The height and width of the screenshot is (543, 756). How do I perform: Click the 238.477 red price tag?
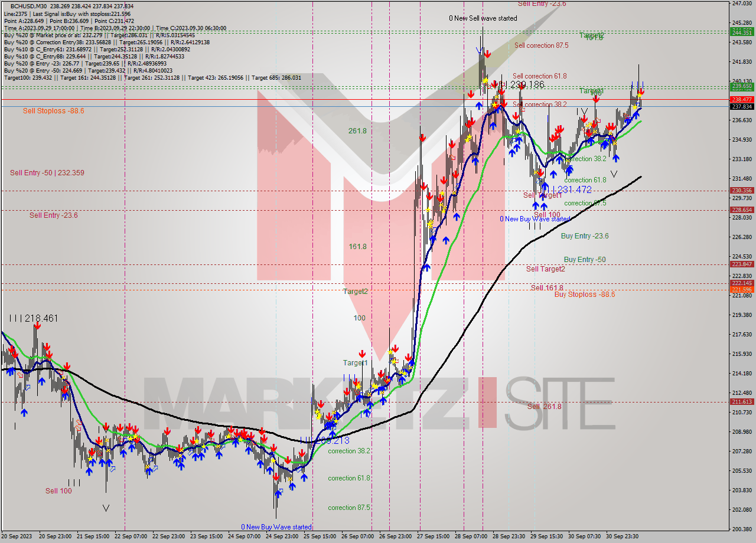pos(742,99)
